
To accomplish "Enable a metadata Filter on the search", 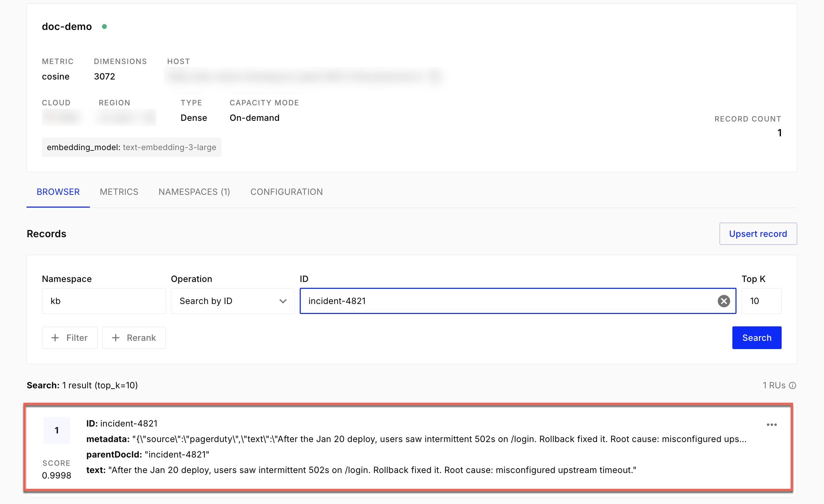I will 70,337.
